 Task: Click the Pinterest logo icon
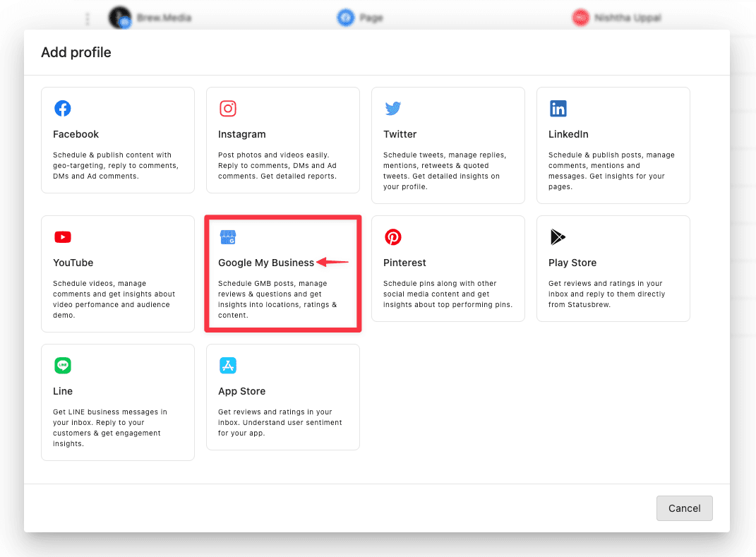(393, 236)
